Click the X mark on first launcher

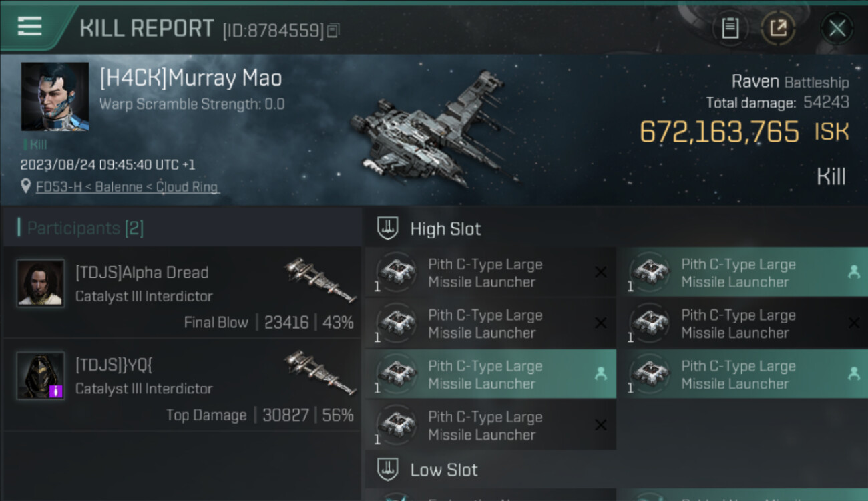pyautogui.click(x=600, y=272)
